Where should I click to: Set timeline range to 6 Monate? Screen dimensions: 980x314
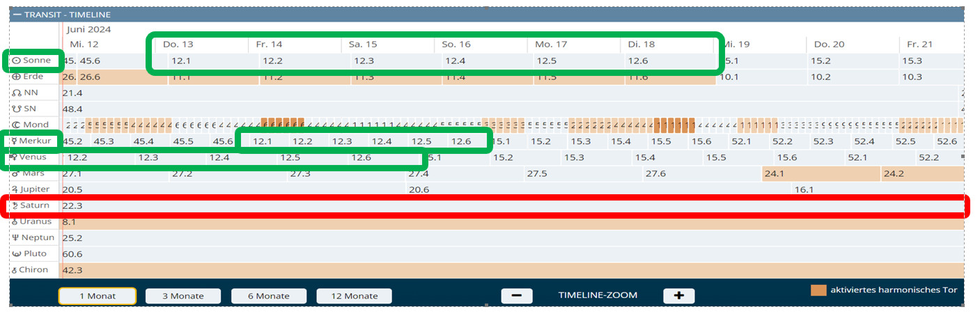point(269,296)
